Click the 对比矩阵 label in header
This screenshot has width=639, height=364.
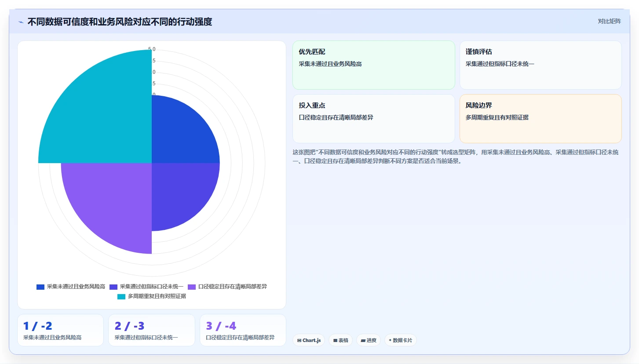tap(609, 21)
